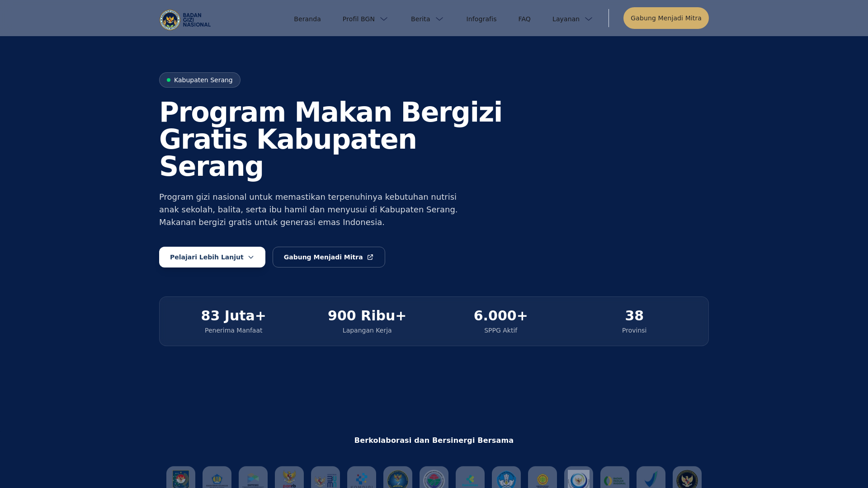Screen dimensions: 868x488
Task: Click the 83 Juta+ Penerima Manfaat stat
Action: point(233,321)
